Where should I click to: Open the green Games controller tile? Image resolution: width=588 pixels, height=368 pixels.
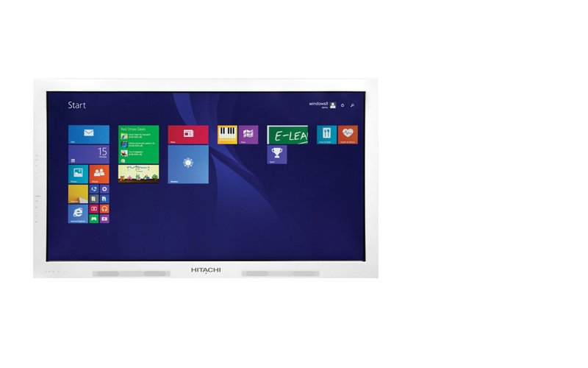click(94, 219)
